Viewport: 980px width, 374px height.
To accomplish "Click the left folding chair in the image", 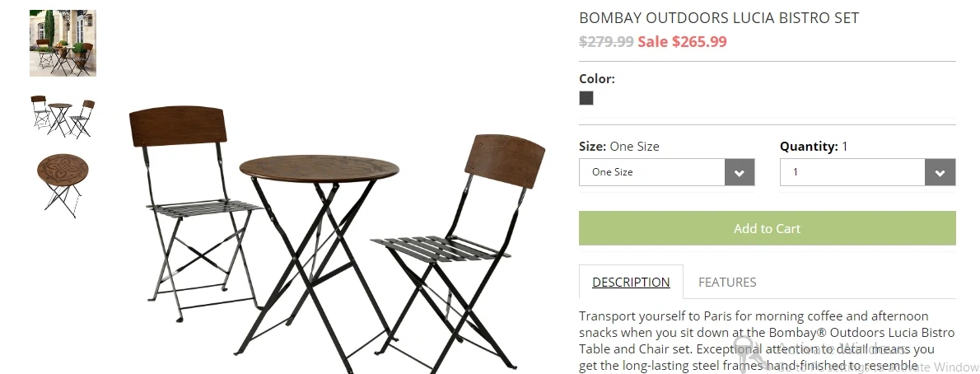I will [x=195, y=209].
